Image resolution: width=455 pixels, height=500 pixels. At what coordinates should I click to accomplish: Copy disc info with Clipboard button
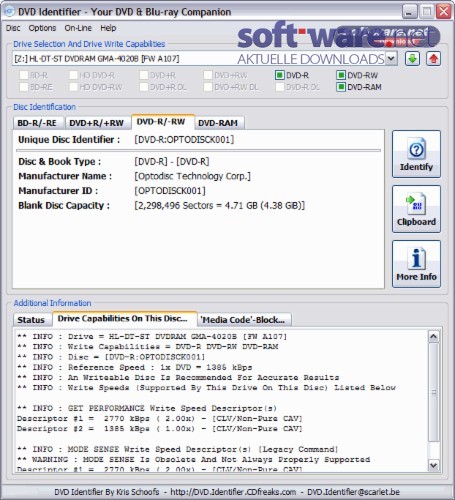pyautogui.click(x=416, y=209)
